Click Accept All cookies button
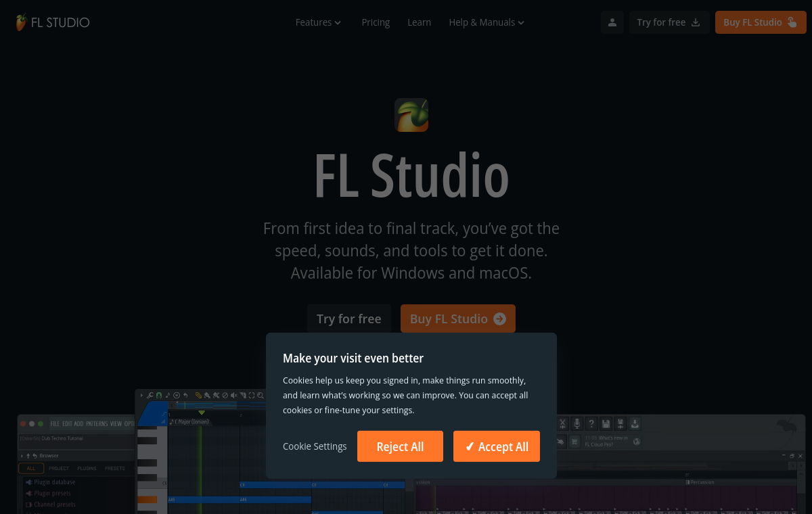 point(497,446)
